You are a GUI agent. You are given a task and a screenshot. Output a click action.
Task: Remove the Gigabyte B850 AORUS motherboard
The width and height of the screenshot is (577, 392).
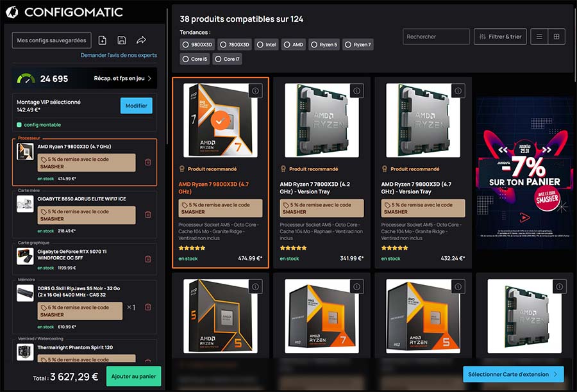pos(148,215)
